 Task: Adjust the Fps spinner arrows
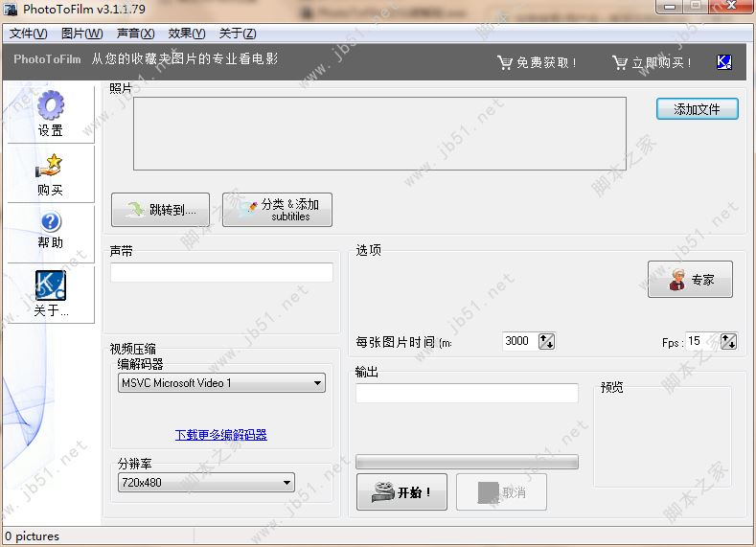point(728,341)
